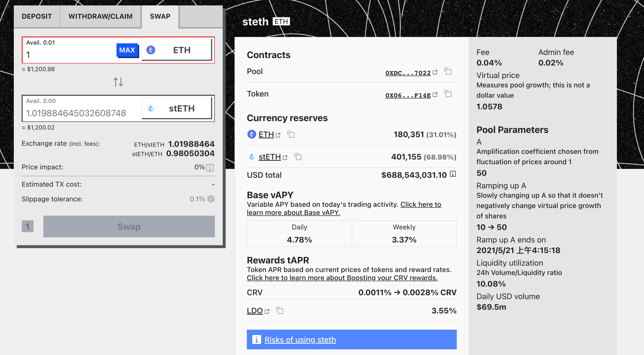644x355 pixels.
Task: Switch to the WITHDRAW/CLAIM tab
Action: click(101, 16)
